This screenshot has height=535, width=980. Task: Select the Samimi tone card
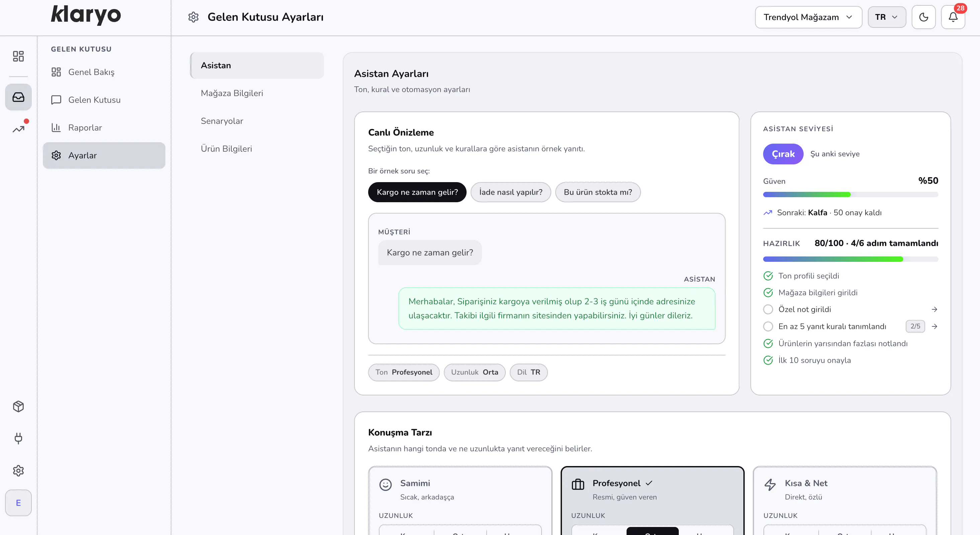pos(460,501)
